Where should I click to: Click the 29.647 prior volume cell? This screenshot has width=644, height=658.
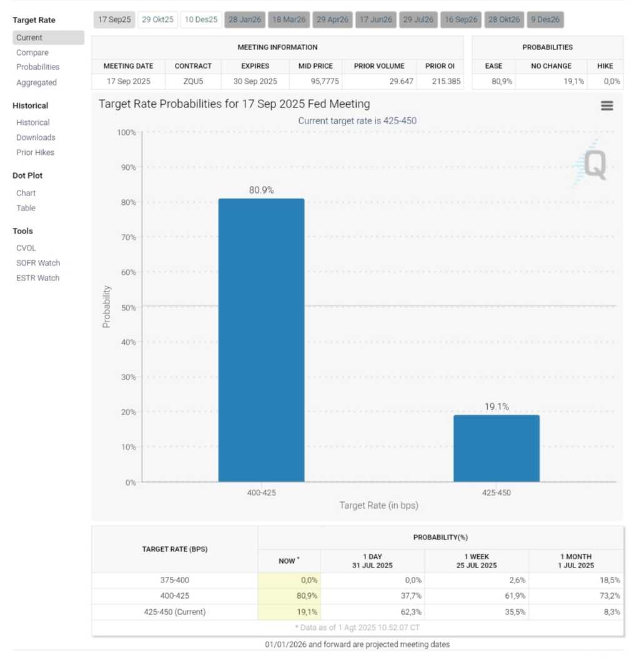(x=379, y=81)
